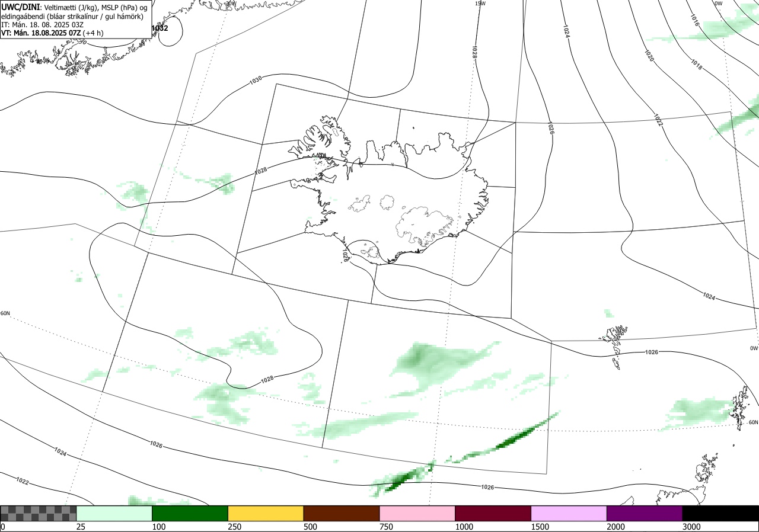Click the 30W longitude label
Image resolution: width=759 pixels, height=532 pixels.
231,4
